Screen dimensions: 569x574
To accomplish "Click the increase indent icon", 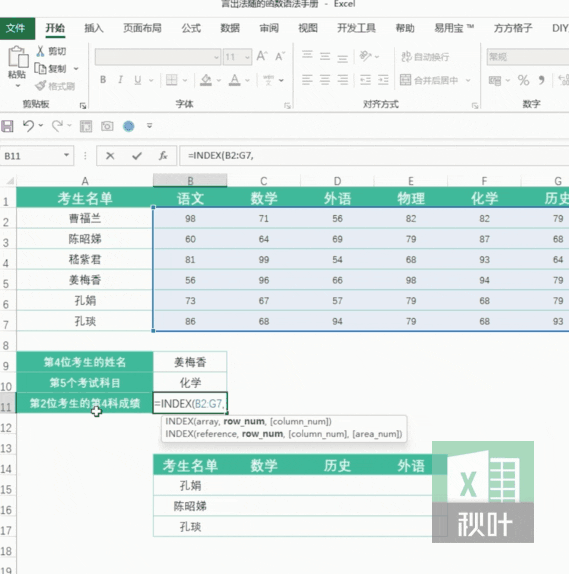I will click(383, 80).
